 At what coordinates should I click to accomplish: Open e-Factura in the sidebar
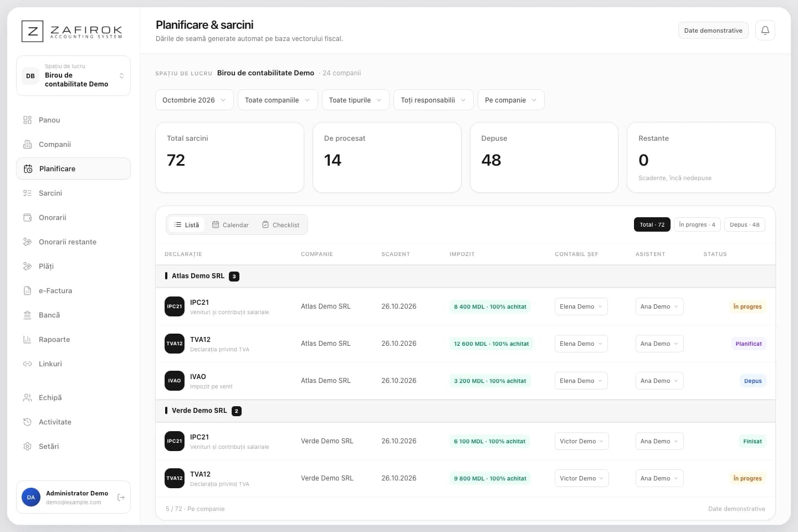coord(73,290)
